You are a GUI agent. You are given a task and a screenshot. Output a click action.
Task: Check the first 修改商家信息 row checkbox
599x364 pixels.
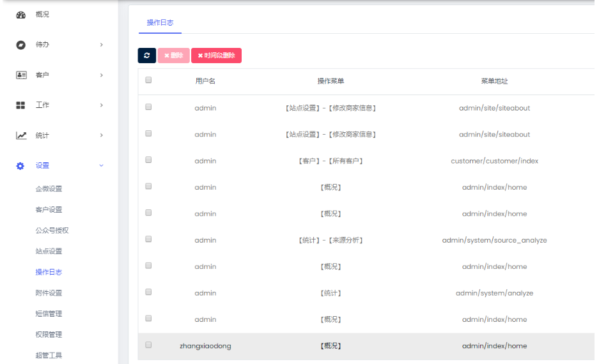(148, 107)
